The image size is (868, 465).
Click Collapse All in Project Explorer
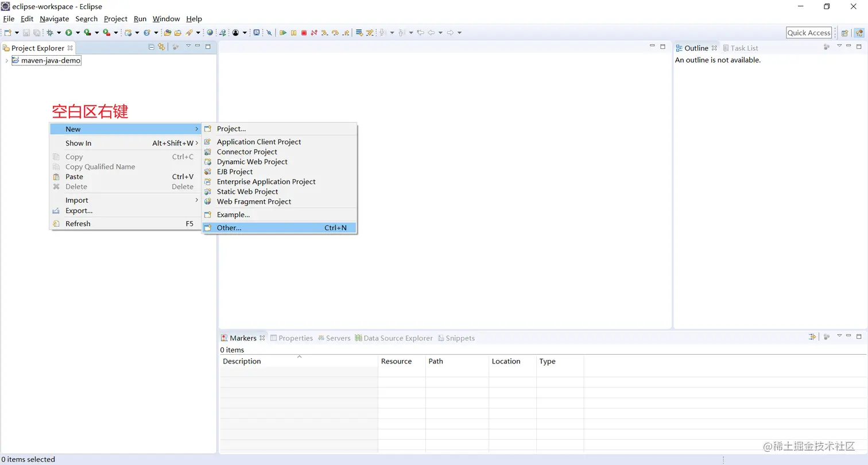point(152,47)
